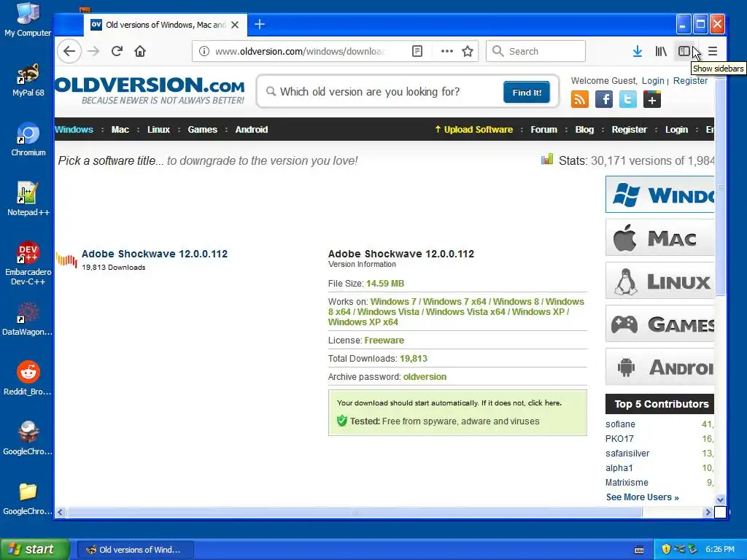747x560 pixels.
Task: Click the Stats bar chart icon
Action: click(x=547, y=159)
